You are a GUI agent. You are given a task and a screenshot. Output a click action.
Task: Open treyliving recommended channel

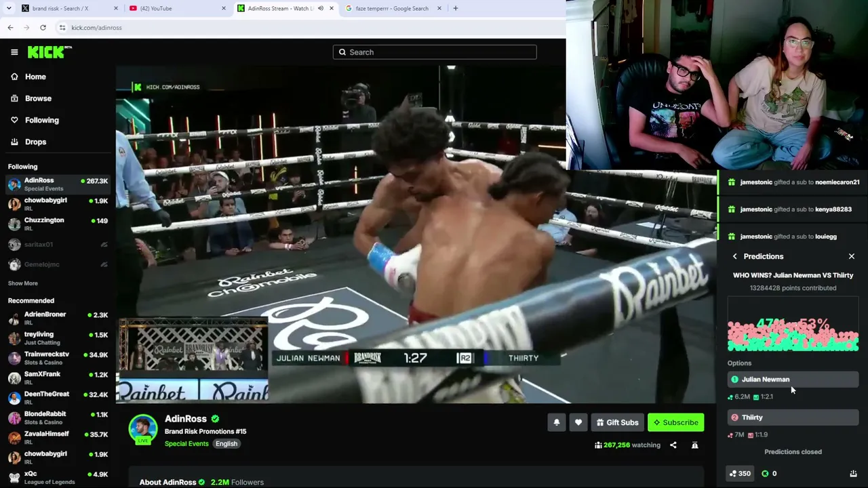pyautogui.click(x=58, y=338)
